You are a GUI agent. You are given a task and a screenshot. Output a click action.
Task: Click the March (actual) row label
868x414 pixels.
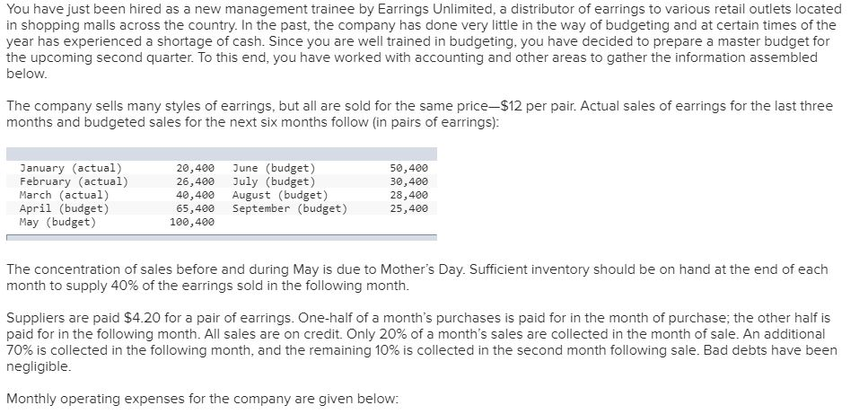pos(65,195)
